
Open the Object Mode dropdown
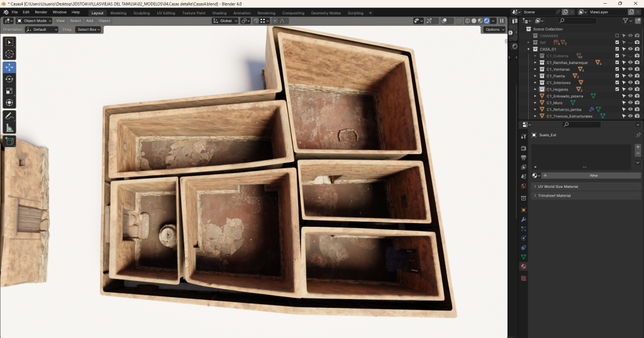click(35, 21)
